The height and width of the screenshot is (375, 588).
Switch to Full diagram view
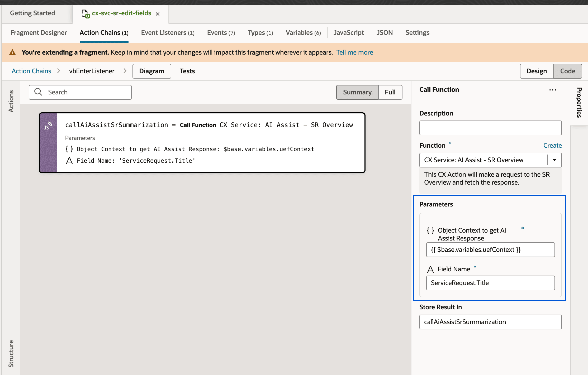[x=390, y=92]
